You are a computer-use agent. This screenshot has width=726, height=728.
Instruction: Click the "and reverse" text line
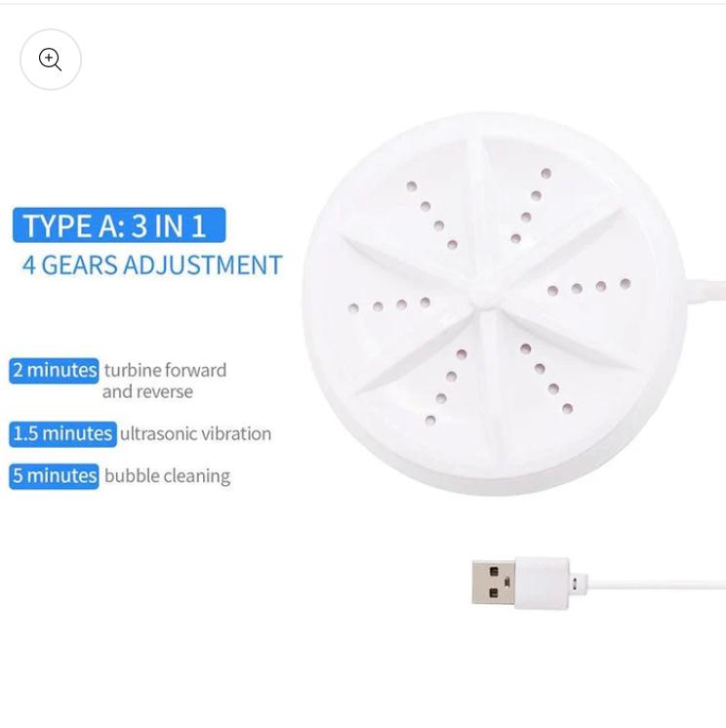pyautogui.click(x=147, y=392)
